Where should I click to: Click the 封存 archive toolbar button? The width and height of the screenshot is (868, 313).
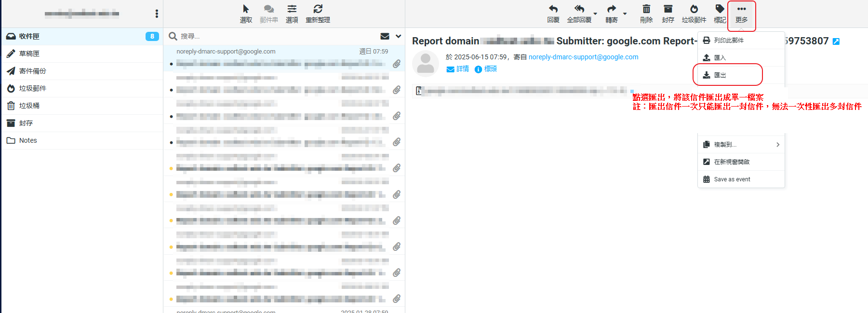coord(668,14)
